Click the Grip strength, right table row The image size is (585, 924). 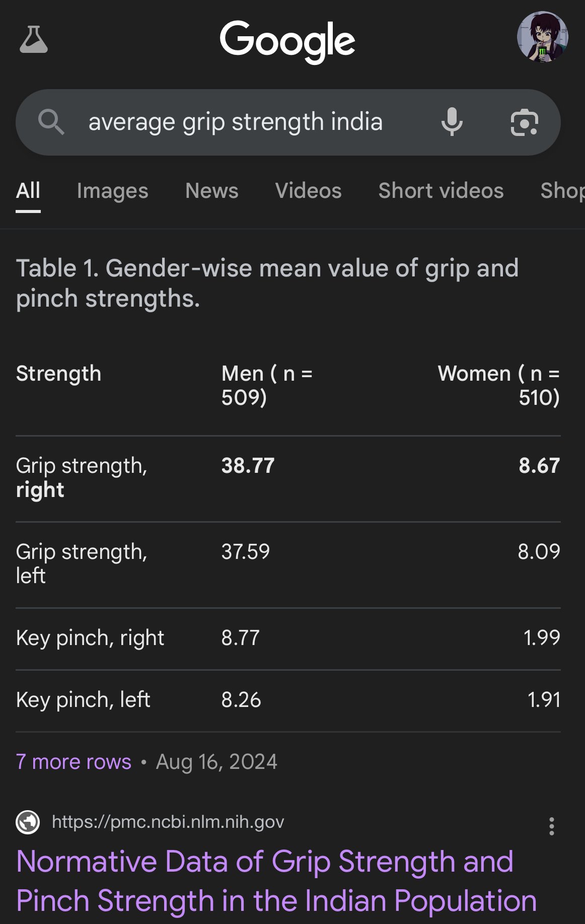(x=288, y=478)
